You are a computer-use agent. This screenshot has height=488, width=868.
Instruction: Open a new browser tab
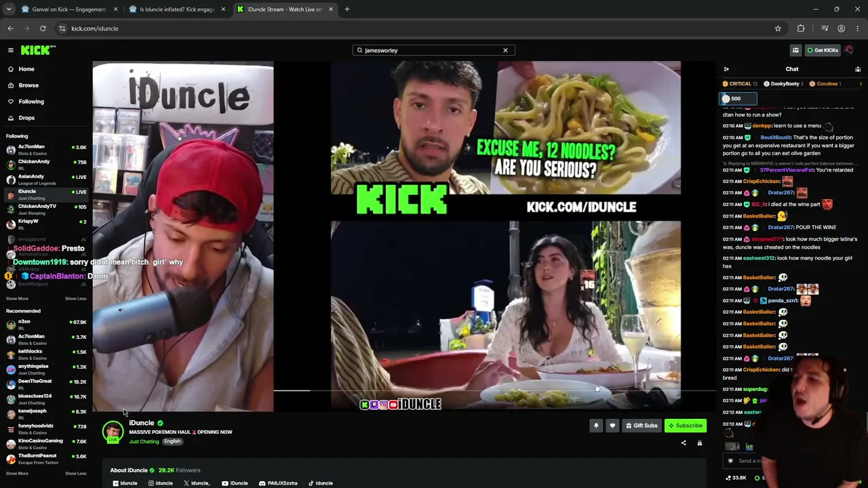coord(347,9)
